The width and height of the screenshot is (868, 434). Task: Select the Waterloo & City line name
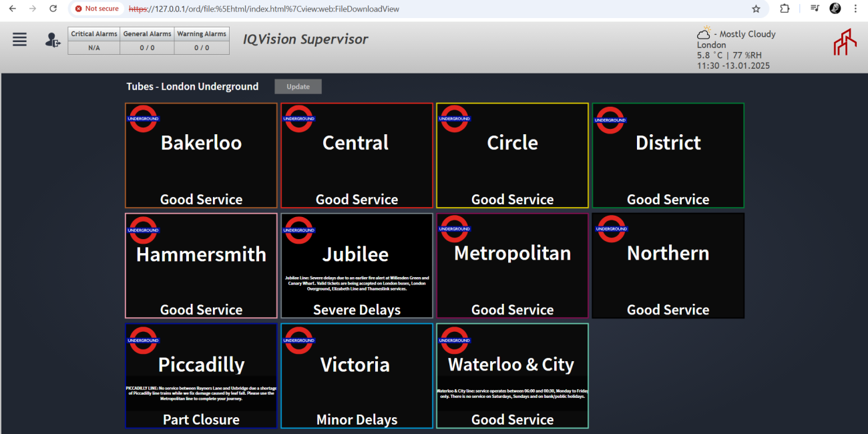[511, 365]
